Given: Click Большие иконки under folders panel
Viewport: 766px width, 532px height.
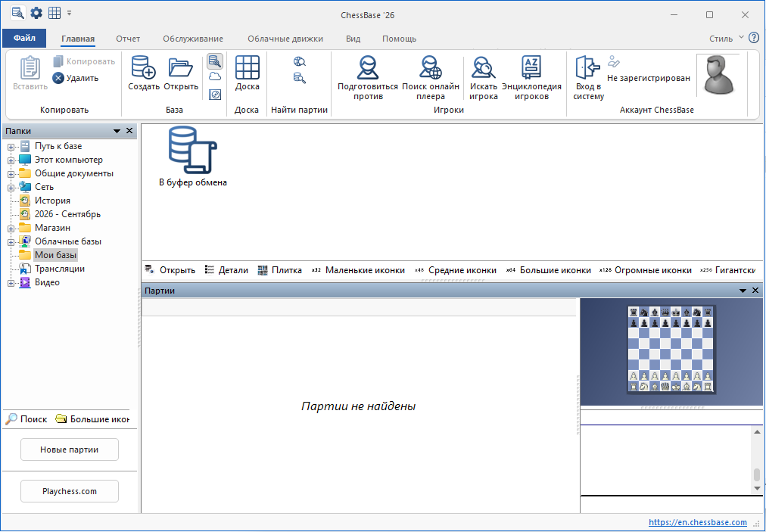Looking at the screenshot, I should click(x=92, y=419).
